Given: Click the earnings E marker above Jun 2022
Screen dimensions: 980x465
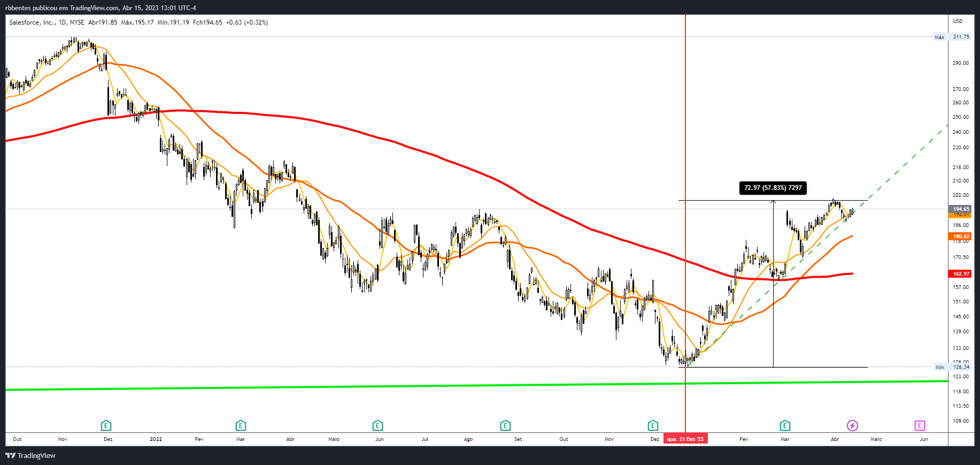Looking at the screenshot, I should 377,426.
